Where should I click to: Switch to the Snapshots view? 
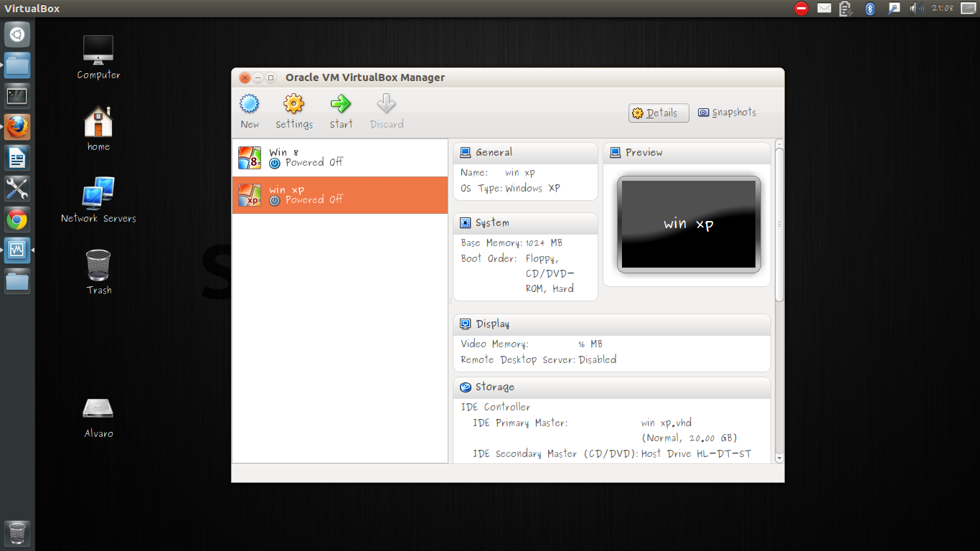click(727, 113)
